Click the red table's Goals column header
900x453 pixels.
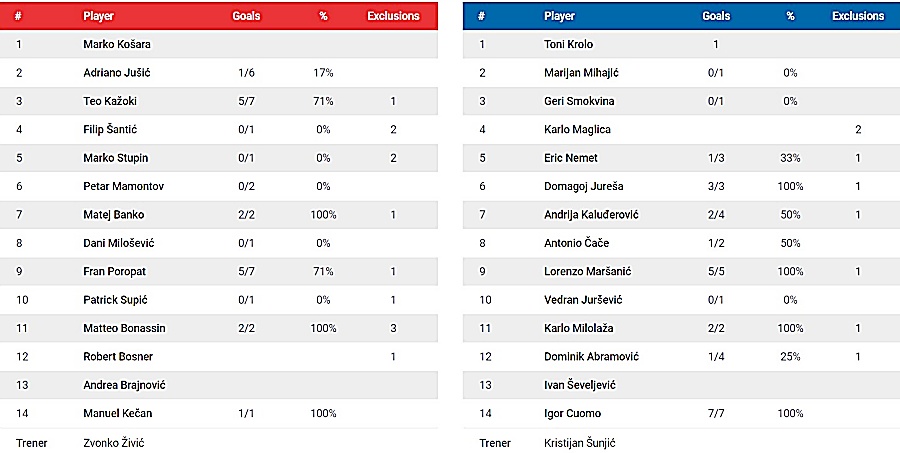pyautogui.click(x=246, y=17)
